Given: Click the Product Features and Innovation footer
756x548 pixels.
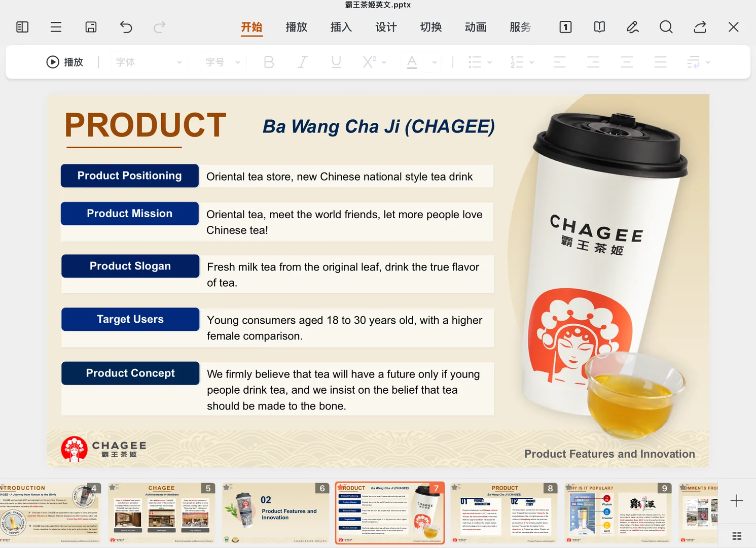Looking at the screenshot, I should pos(609,454).
